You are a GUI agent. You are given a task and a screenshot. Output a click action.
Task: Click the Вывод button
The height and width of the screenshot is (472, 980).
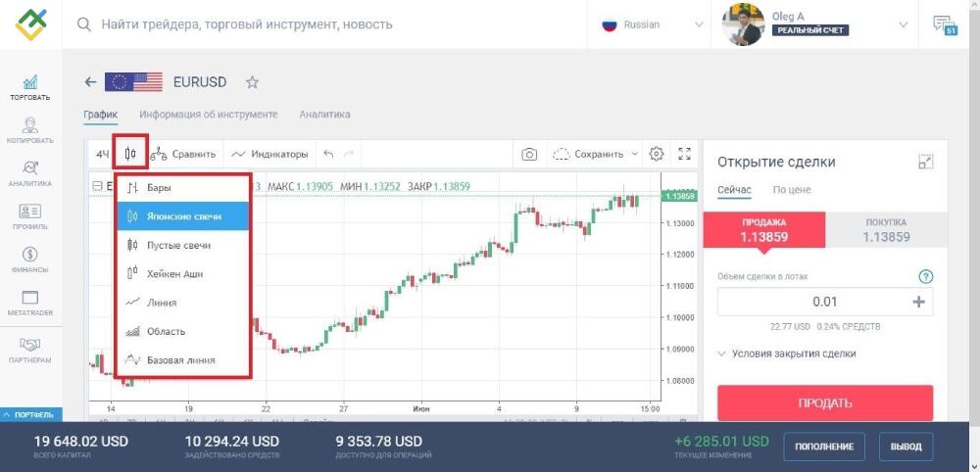pyautogui.click(x=906, y=447)
